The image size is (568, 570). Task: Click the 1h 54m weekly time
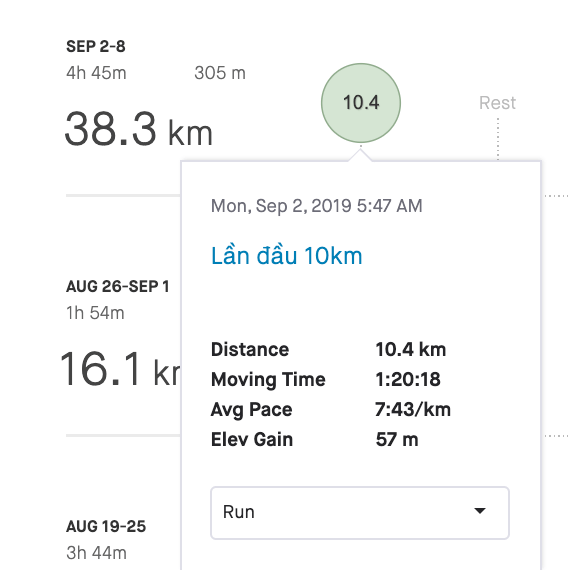click(95, 313)
